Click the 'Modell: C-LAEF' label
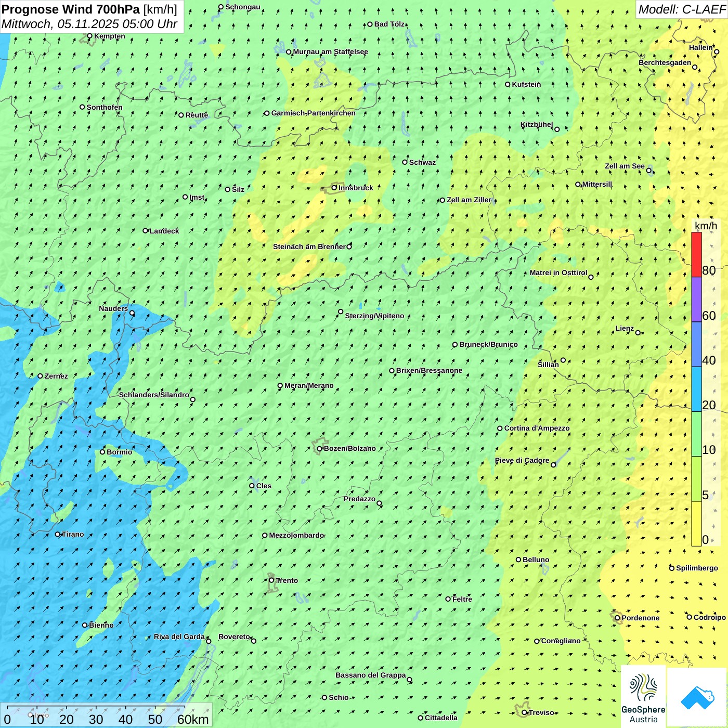728x728 pixels. coord(682,9)
